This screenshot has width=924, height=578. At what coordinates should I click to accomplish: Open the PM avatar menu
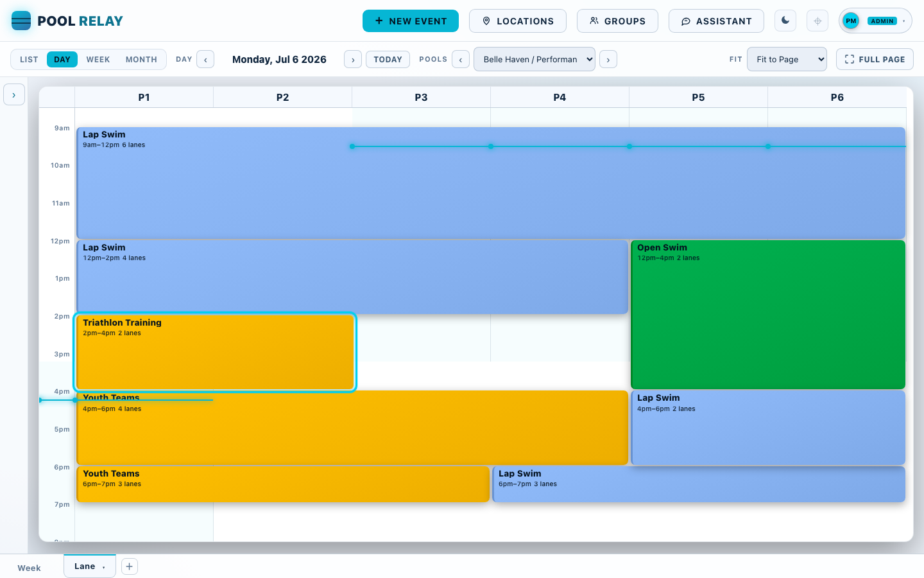tap(851, 21)
